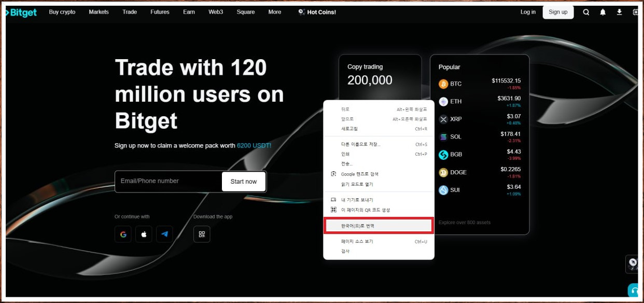Open the language globe icon
Screen dimensions: 644x303
(635, 12)
